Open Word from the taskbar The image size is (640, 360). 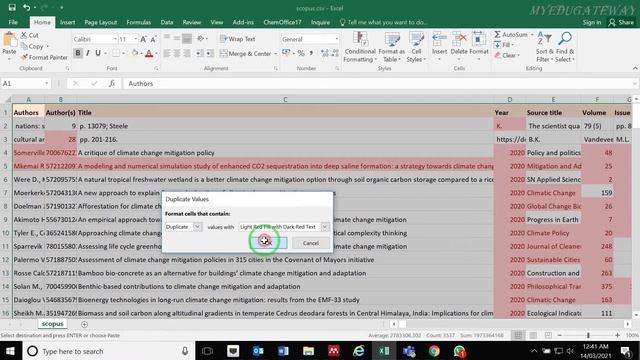[x=283, y=351]
